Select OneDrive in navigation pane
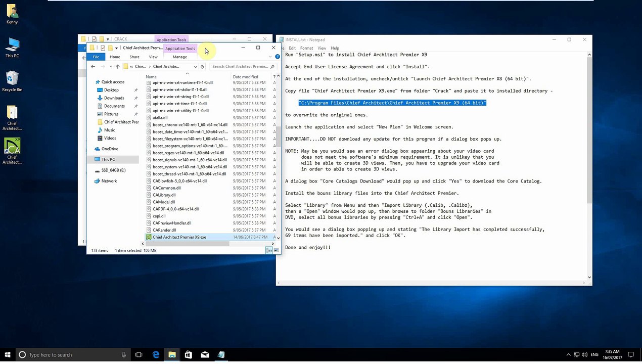Image resolution: width=642 pixels, height=364 pixels. click(x=110, y=149)
